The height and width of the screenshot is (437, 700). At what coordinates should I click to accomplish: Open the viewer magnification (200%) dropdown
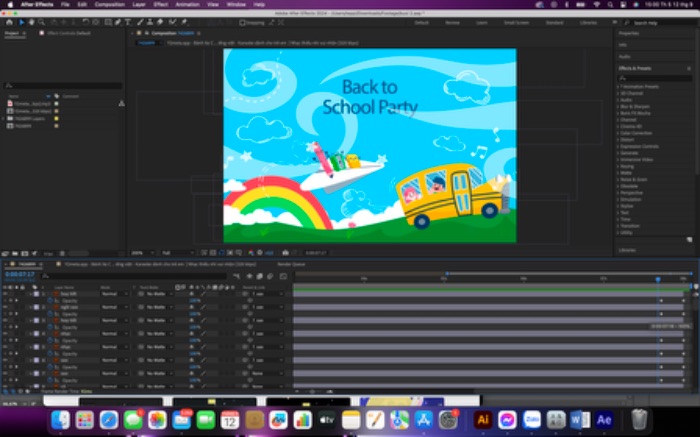pyautogui.click(x=142, y=253)
